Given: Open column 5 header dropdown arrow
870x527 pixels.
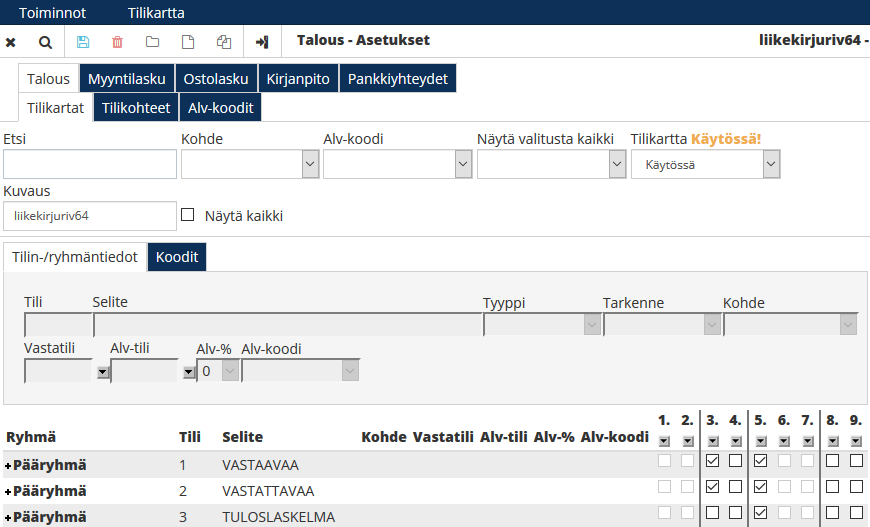Looking at the screenshot, I should point(760,441).
